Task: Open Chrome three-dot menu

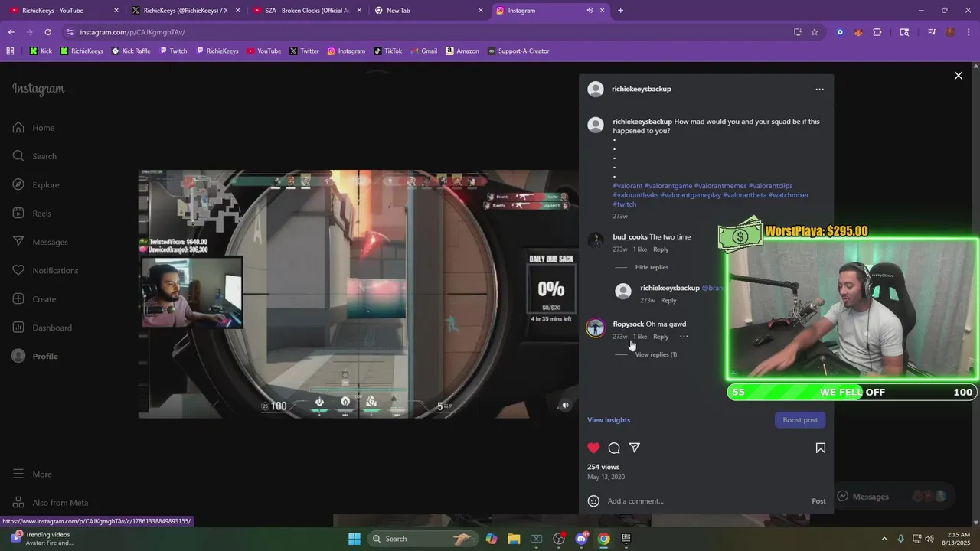Action: 969,32
